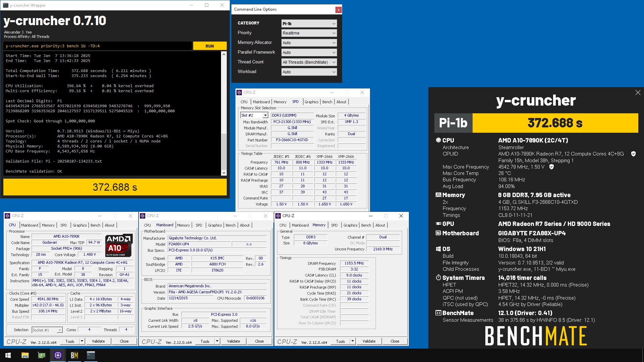This screenshot has height=362, width=644.
Task: Click the CPU-Z SPD window title icon
Action: point(239,93)
